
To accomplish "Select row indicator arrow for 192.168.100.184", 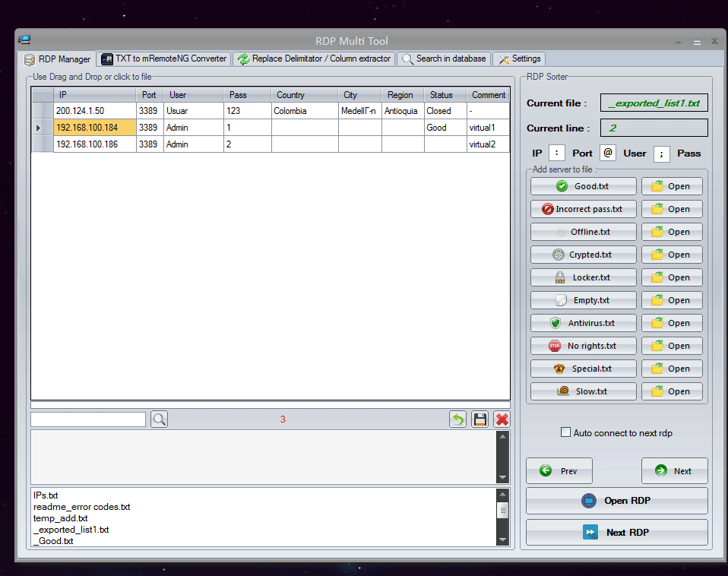I will (40, 128).
